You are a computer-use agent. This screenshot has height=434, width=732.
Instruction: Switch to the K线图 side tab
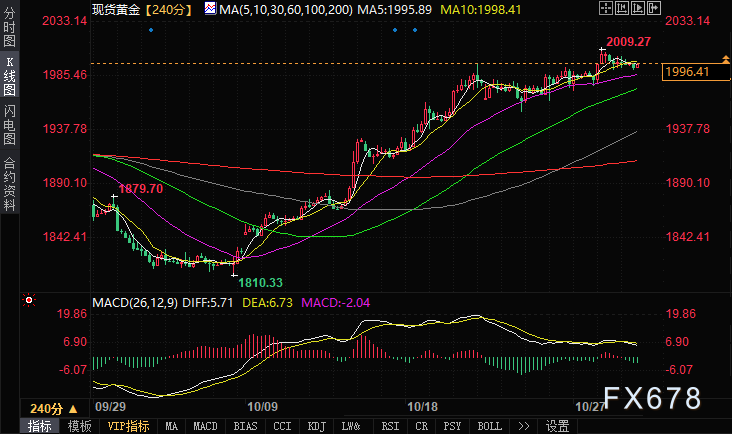(x=9, y=76)
